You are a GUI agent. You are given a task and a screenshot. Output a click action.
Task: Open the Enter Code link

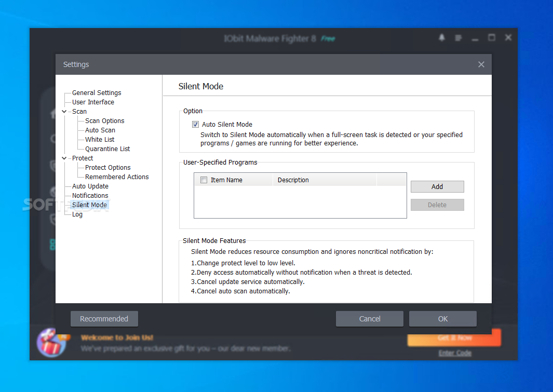455,353
